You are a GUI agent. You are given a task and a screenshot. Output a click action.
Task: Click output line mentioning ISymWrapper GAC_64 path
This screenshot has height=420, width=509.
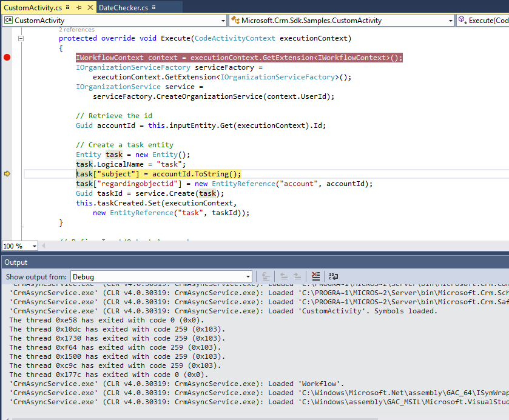(x=259, y=393)
